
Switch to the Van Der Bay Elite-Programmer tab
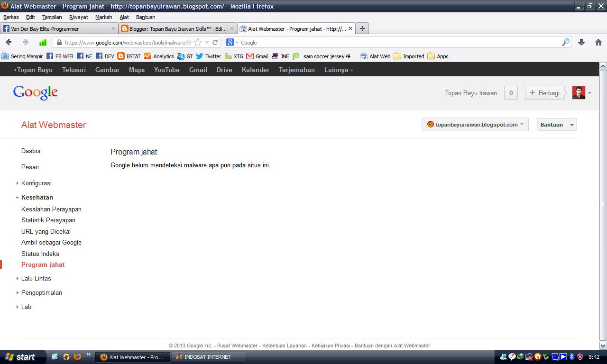click(59, 28)
